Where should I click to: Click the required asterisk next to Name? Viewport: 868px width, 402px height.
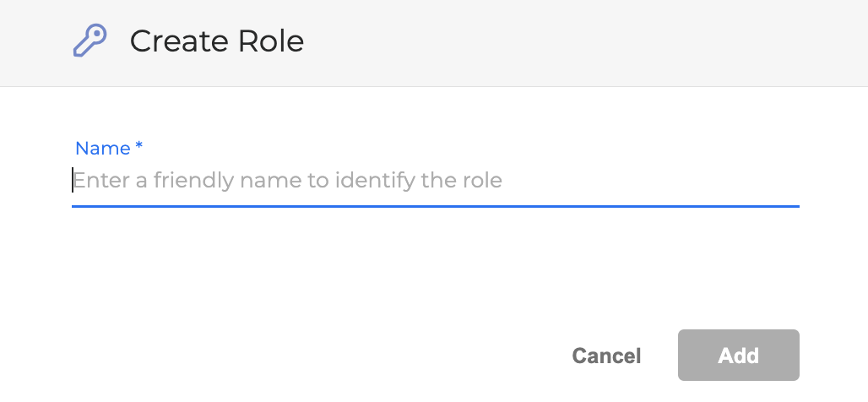pos(139,147)
